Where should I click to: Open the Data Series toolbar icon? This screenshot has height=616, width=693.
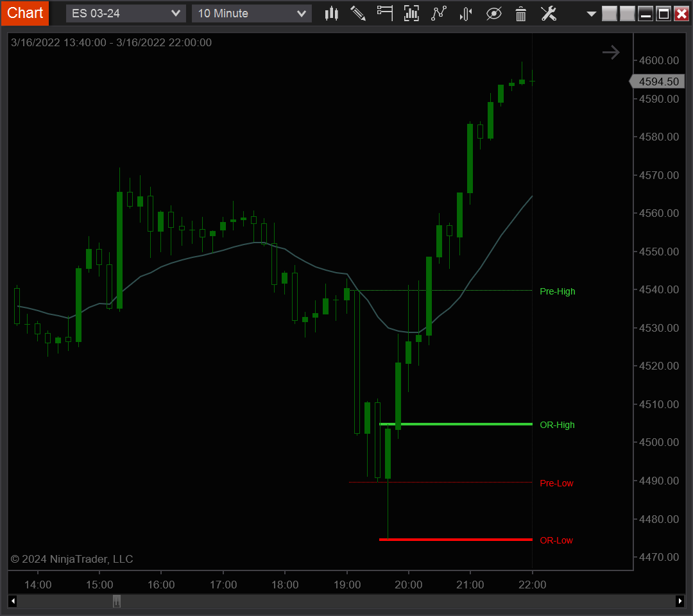click(x=411, y=13)
